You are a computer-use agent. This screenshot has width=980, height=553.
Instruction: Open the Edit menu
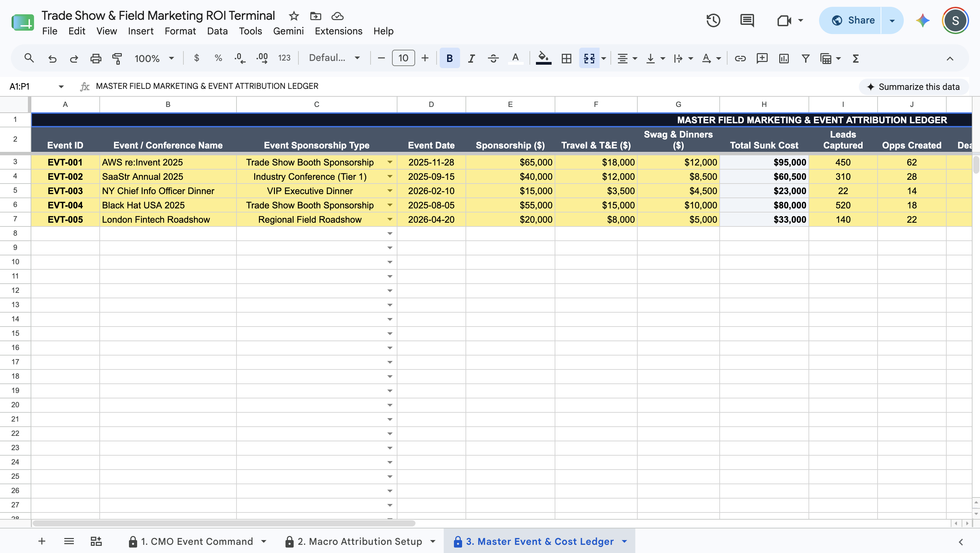tap(77, 31)
